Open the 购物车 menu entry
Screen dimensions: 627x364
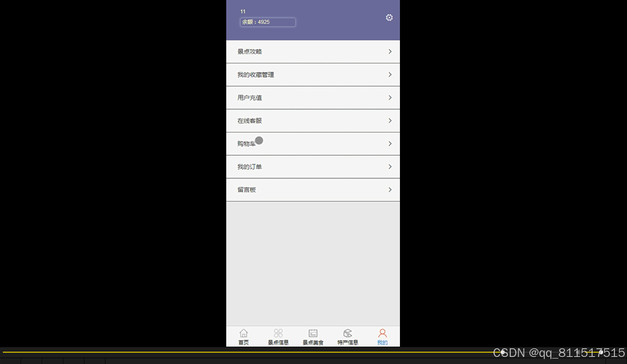pos(313,144)
